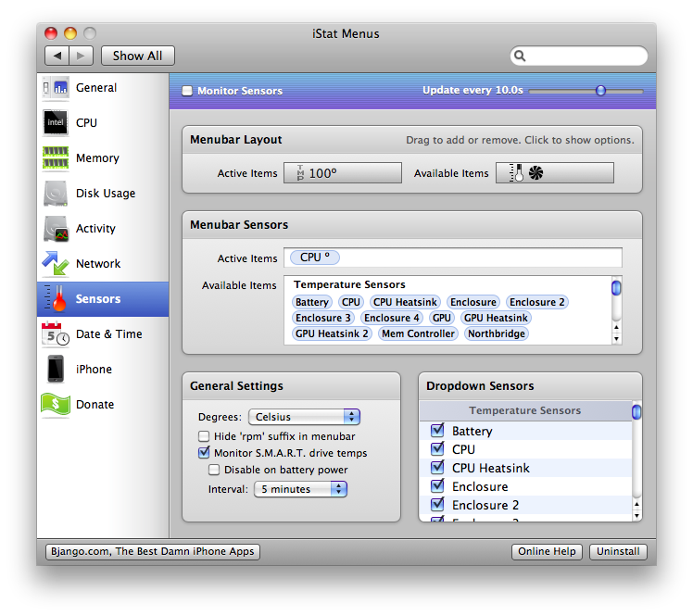Screen dimensions: 693x616
Task: Open the Degrees Celsius dropdown
Action: 304,417
